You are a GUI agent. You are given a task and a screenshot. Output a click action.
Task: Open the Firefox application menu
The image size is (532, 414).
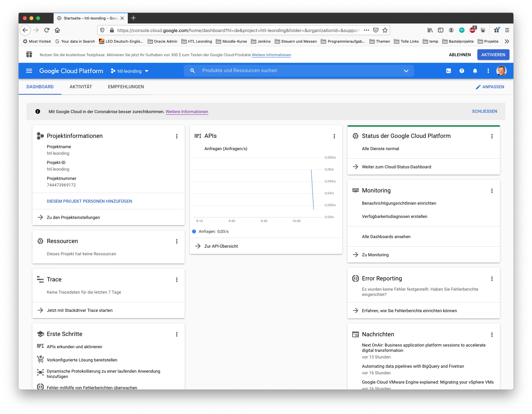point(507,30)
